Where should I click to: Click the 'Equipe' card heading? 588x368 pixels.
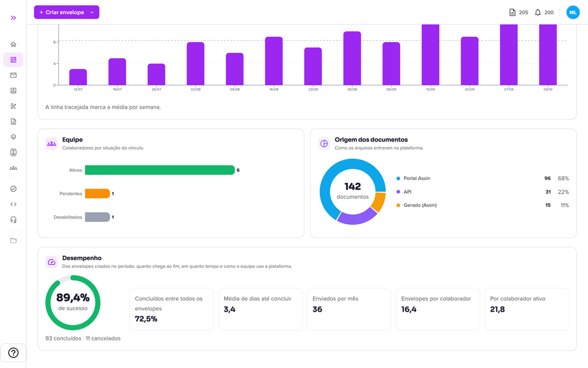[72, 140]
